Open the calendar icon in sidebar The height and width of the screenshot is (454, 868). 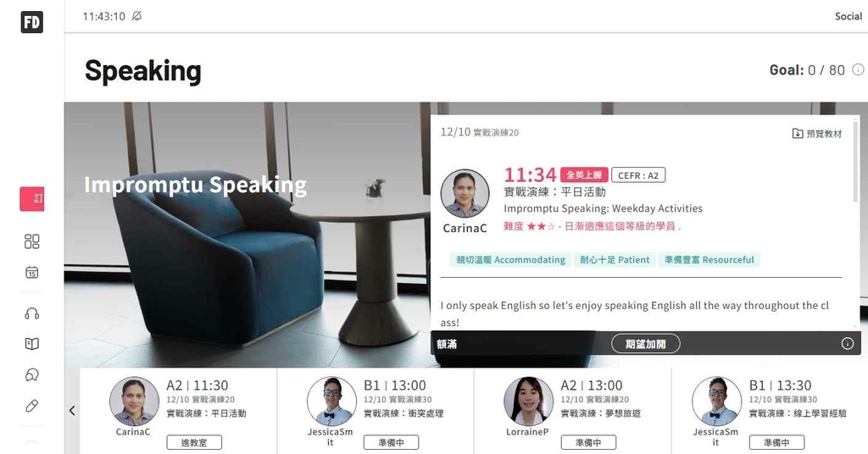point(32,272)
